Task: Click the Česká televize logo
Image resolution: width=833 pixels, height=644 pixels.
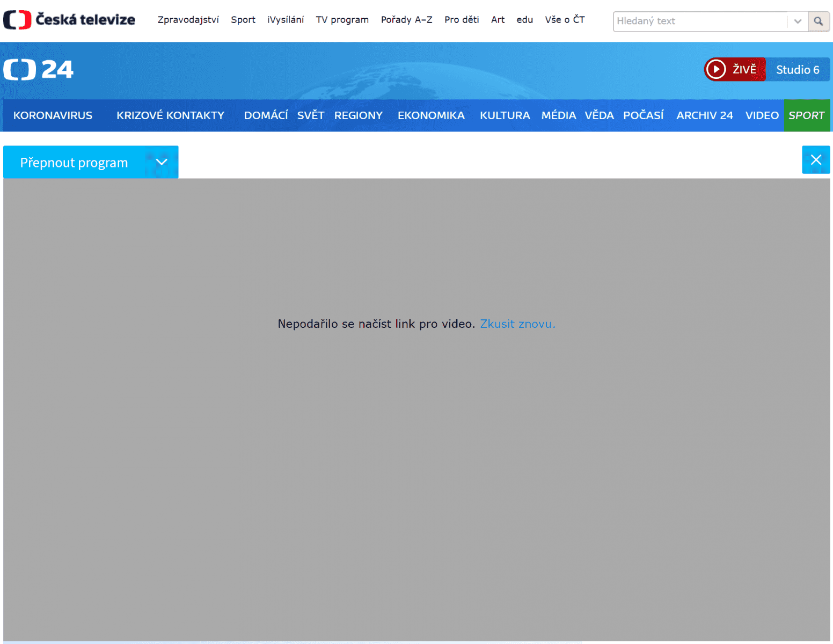Action: [69, 20]
